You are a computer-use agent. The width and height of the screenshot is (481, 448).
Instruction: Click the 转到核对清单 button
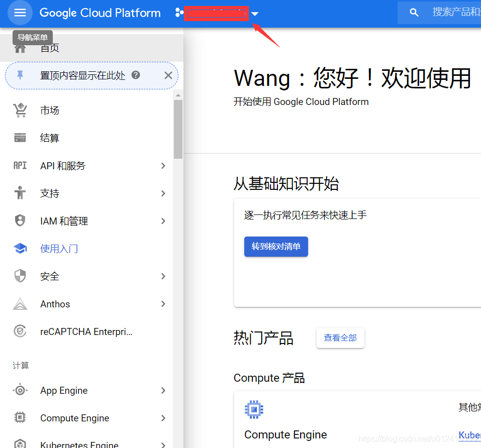point(276,247)
